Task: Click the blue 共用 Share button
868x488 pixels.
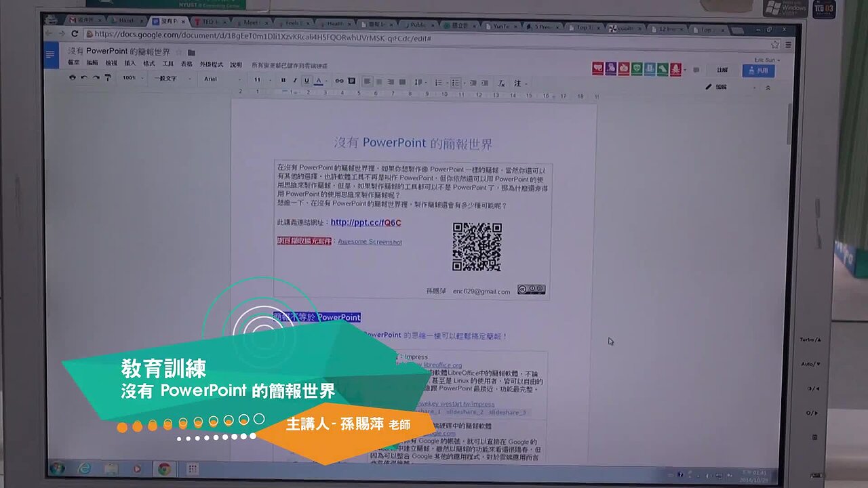Action: (x=759, y=70)
